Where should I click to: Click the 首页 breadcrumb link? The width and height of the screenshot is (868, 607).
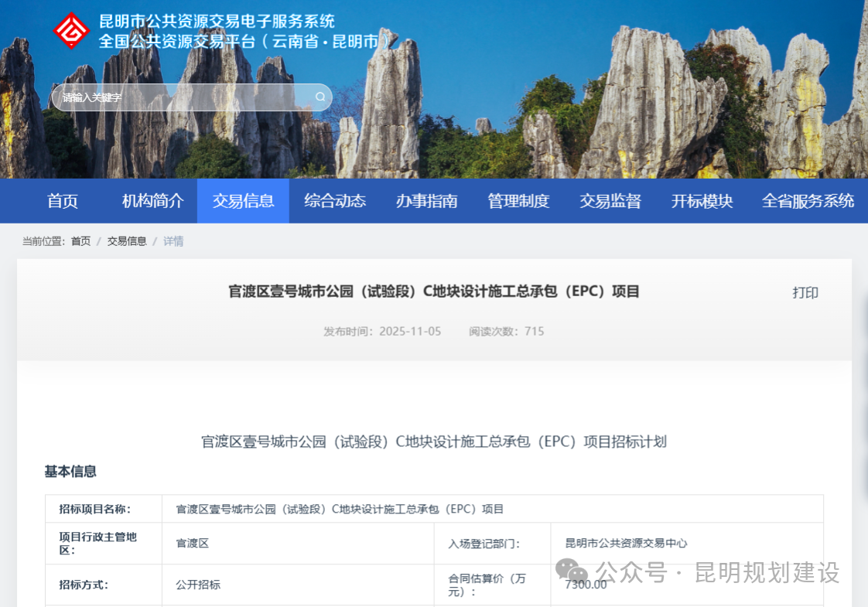(80, 241)
